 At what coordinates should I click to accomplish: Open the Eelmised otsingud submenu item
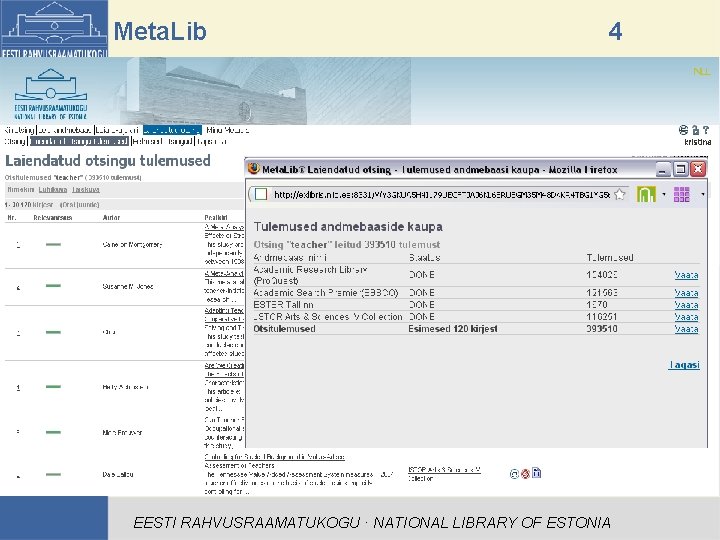(x=163, y=141)
